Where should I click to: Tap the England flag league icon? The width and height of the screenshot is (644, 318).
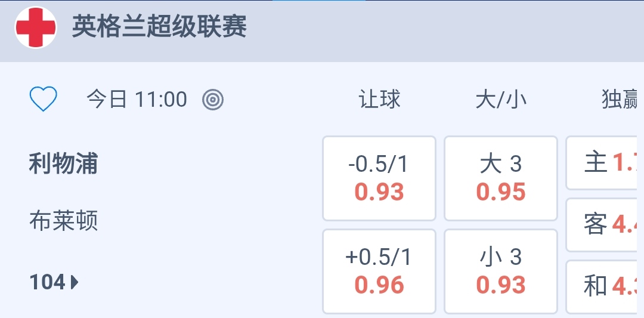tap(36, 27)
